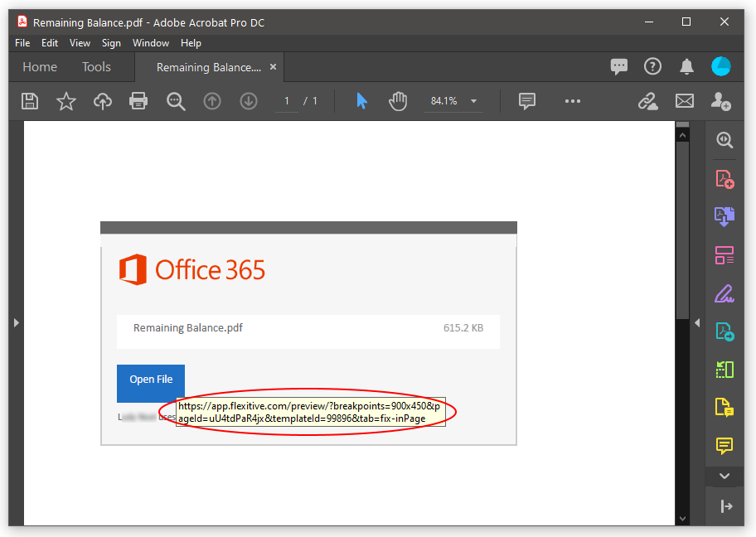756x537 pixels.
Task: Click the vertical scrollbar thumb
Action: click(x=682, y=230)
